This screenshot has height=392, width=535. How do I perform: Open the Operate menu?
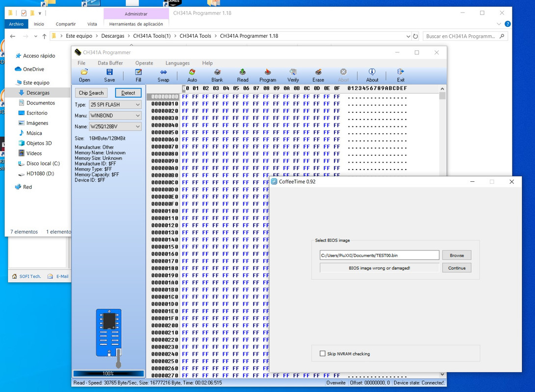click(144, 63)
